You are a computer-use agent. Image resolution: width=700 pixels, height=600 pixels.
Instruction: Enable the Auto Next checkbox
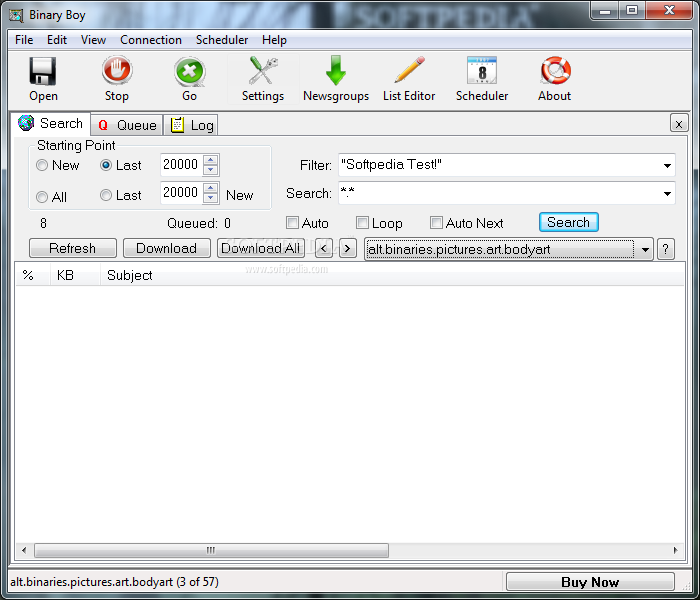pyautogui.click(x=436, y=222)
